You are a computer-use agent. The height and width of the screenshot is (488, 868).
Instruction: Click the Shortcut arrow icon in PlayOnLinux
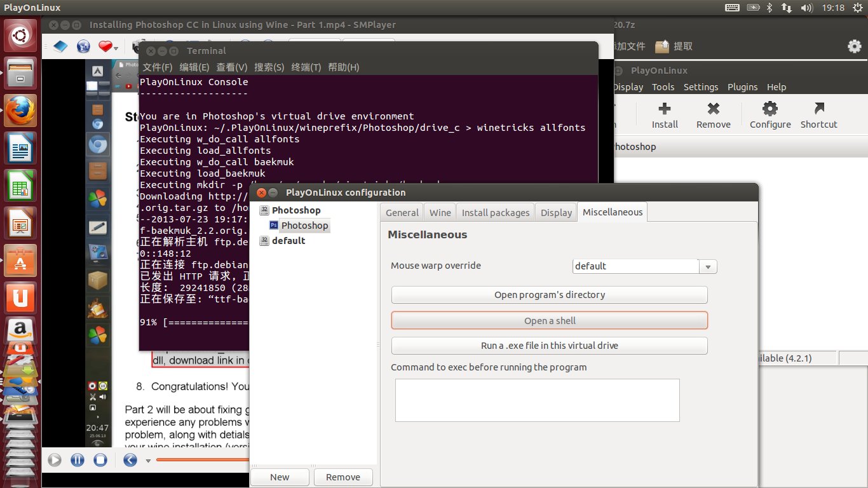click(x=819, y=109)
